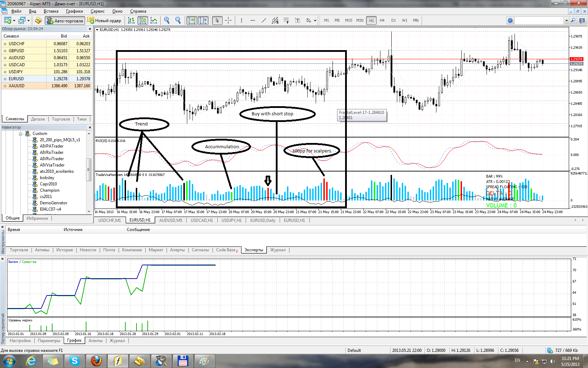Select the text label tool
Viewport: 588px width, 368px height.
point(297,20)
